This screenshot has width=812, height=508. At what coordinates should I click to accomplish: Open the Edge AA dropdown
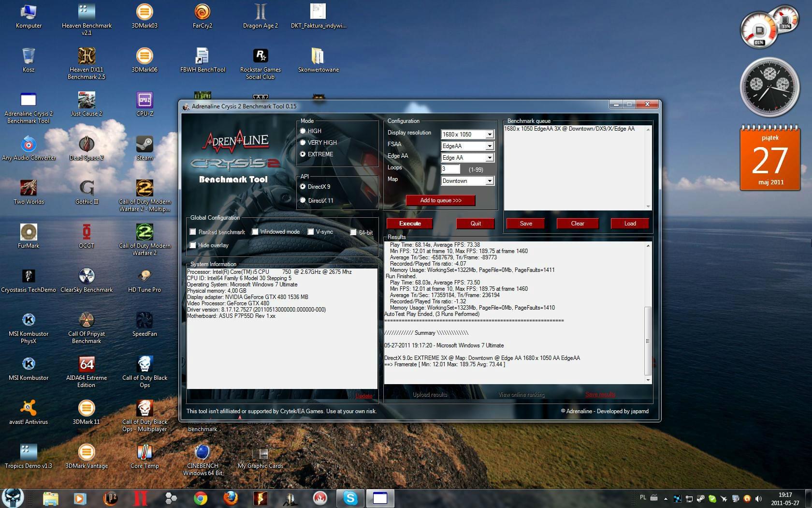pos(489,158)
